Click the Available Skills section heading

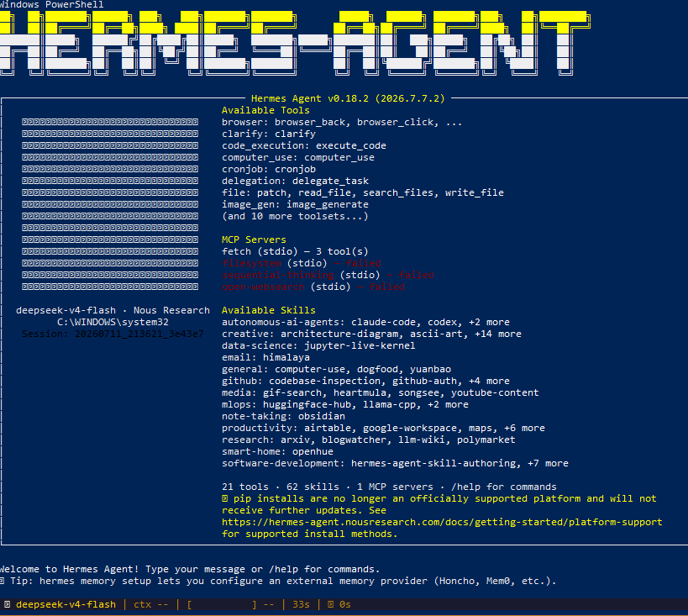click(x=269, y=310)
